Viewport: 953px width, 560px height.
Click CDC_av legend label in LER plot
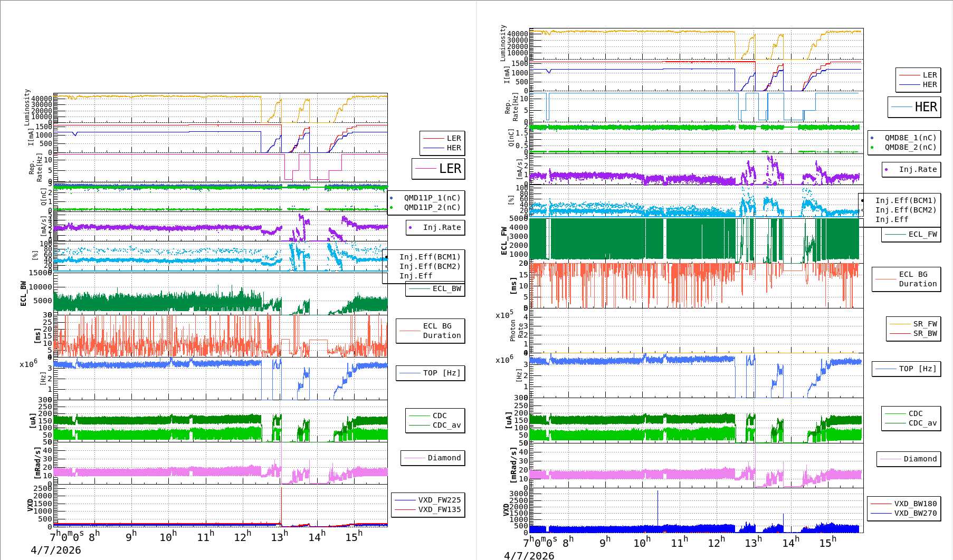coord(446,425)
